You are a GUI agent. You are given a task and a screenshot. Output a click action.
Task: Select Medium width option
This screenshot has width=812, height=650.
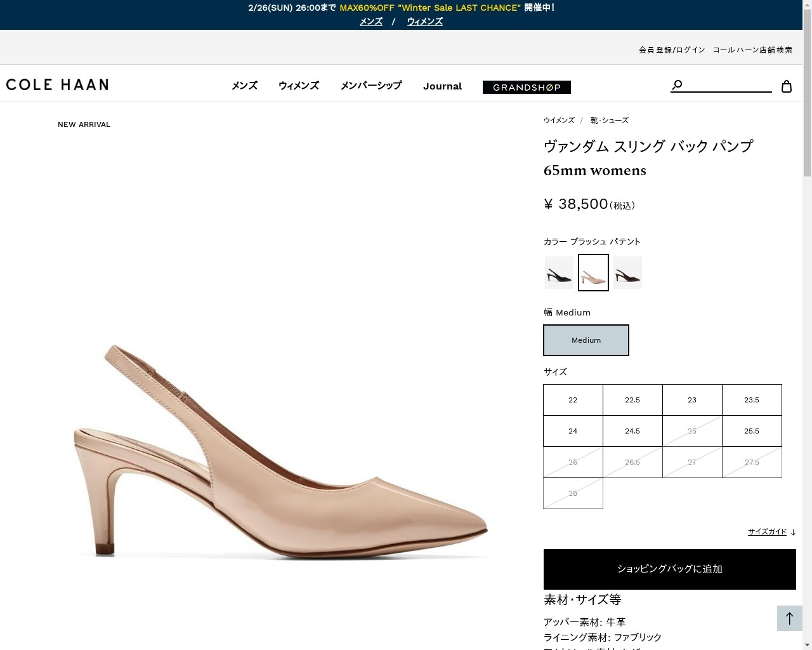tap(586, 340)
